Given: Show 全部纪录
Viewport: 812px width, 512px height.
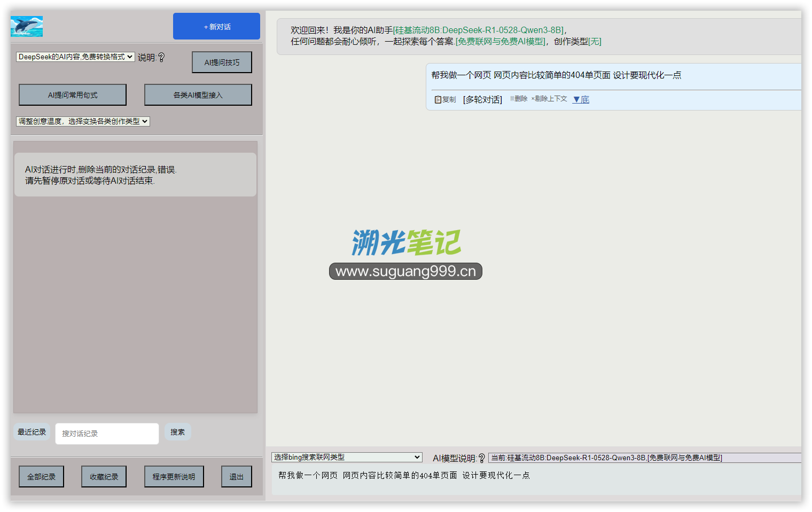Looking at the screenshot, I should coord(41,477).
